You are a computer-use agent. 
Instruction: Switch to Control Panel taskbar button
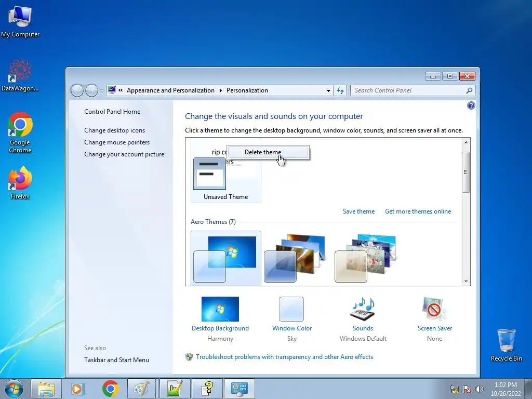tap(240, 389)
